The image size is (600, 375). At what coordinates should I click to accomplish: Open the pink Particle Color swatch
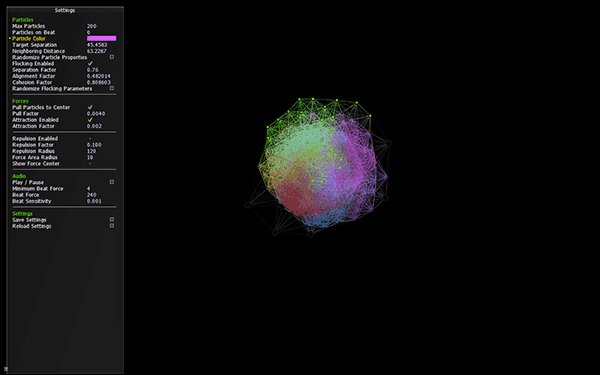101,38
